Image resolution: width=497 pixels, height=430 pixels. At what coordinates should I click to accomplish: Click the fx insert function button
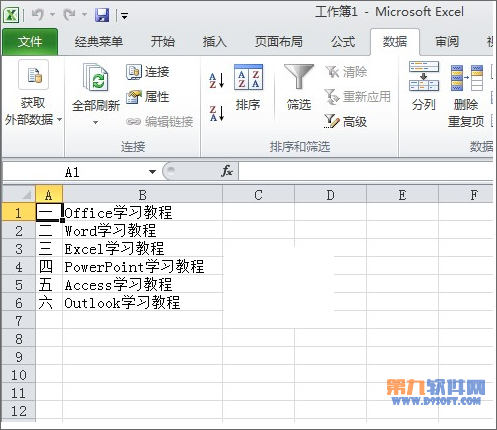click(x=227, y=171)
